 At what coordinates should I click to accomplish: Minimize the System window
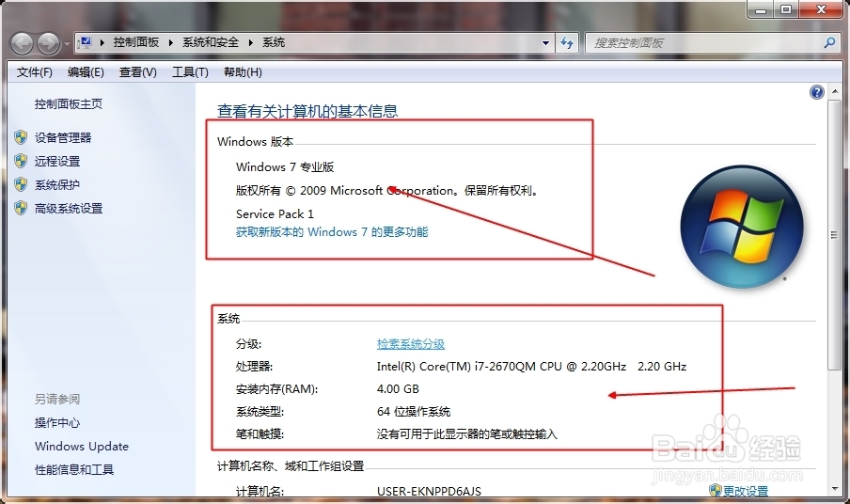click(761, 9)
